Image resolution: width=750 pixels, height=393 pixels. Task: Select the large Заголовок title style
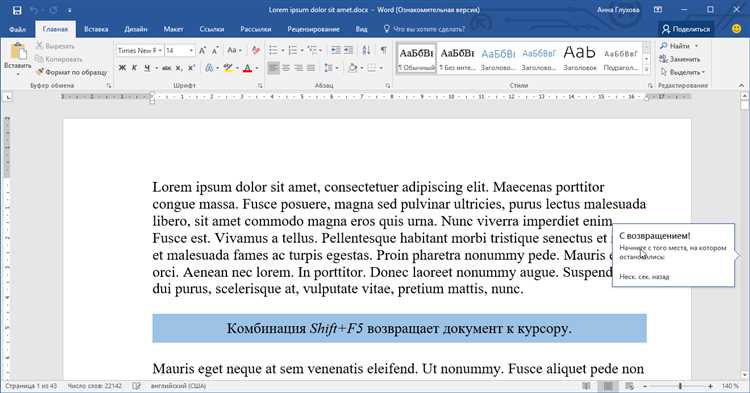580,59
